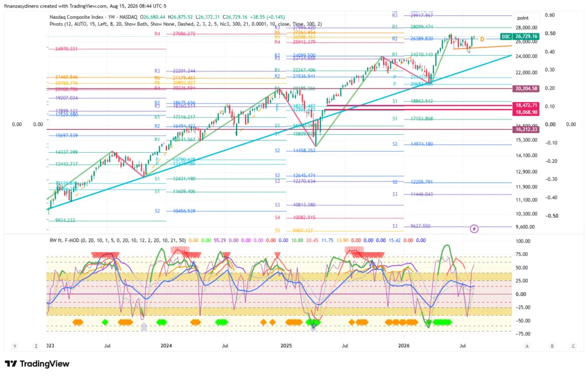
Task: Click the green IXIC symbol tag
Action: (506, 36)
